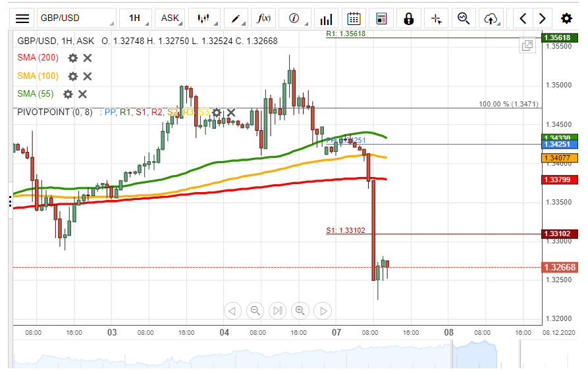
Task: Open the candlestick chart type menu
Action: pos(203,18)
